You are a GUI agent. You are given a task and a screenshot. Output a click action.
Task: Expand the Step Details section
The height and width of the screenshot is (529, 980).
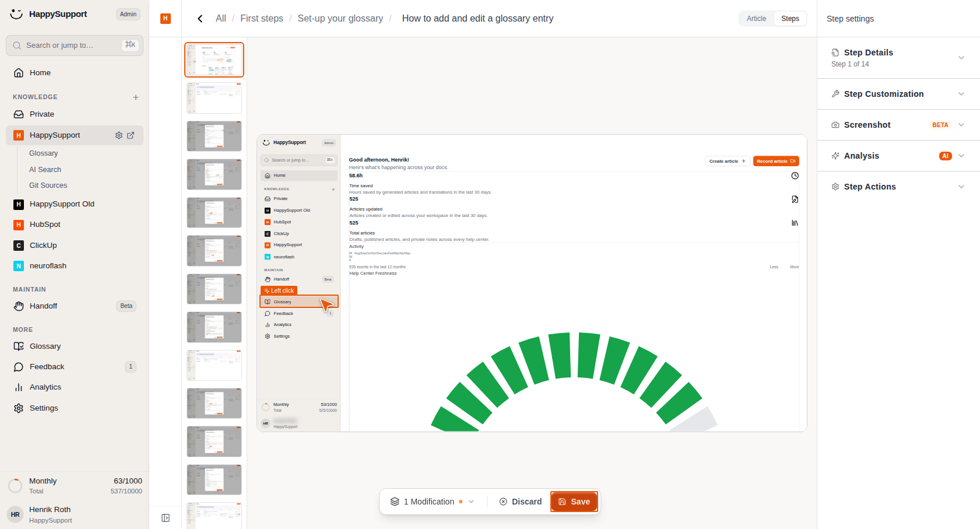(x=961, y=58)
